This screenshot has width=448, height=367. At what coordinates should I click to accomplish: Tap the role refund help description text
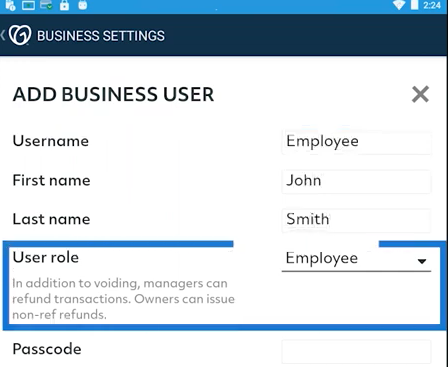123,299
